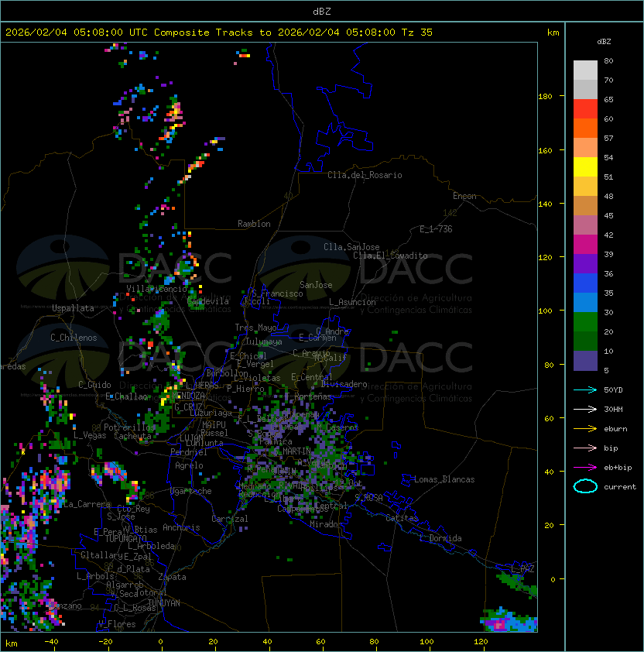Click the '30HM' legend label

click(613, 409)
